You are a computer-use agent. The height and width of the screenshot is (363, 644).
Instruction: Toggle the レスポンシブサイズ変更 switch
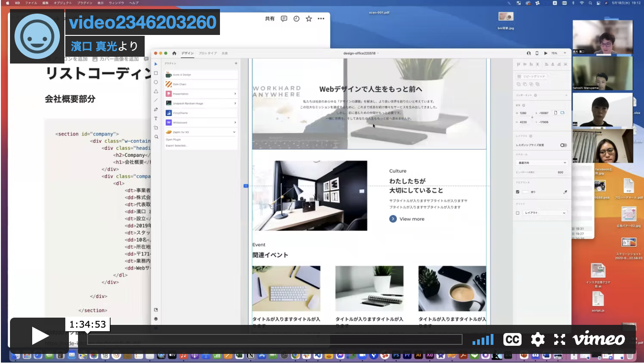[563, 145]
